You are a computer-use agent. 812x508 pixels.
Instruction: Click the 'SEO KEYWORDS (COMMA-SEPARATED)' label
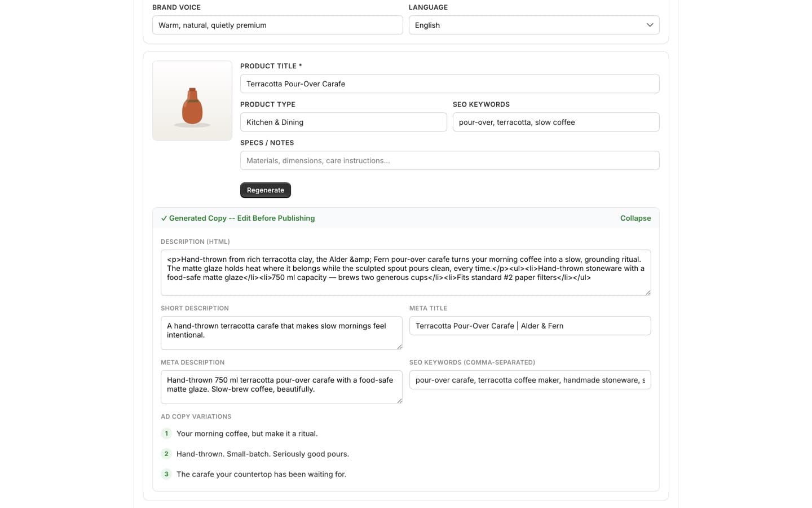pos(472,362)
